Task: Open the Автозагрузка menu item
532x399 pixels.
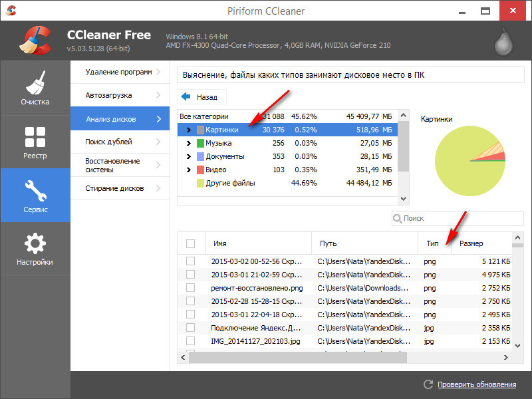Action: (x=120, y=95)
